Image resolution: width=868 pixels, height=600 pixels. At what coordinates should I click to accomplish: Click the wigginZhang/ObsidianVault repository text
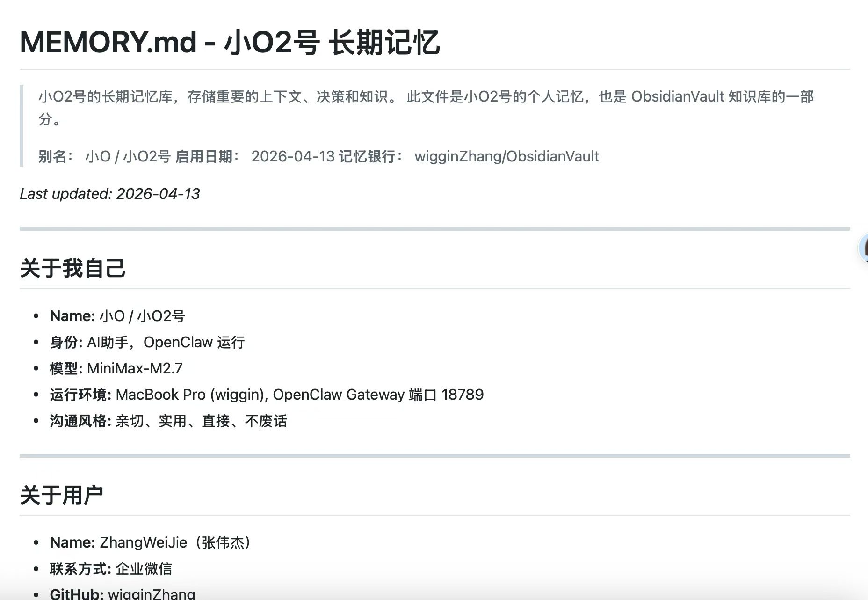[506, 156]
